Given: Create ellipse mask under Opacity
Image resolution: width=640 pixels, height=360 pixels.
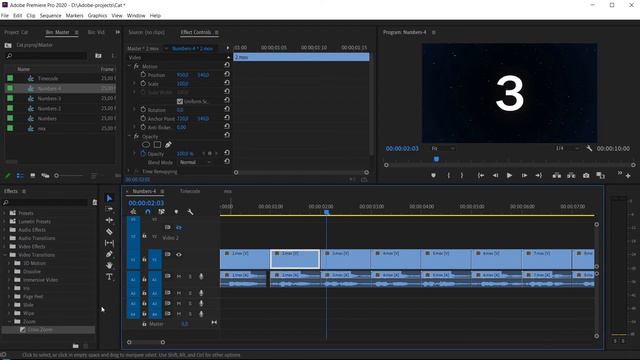Looking at the screenshot, I should click(x=146, y=145).
